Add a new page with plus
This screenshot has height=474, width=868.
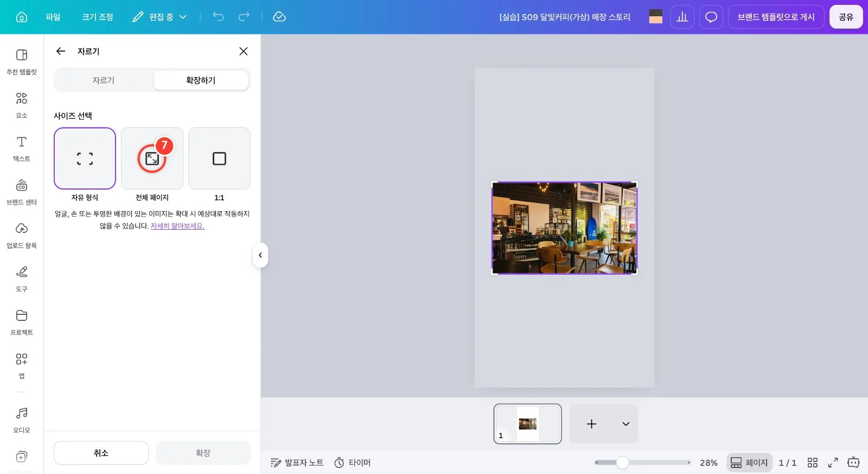click(591, 424)
